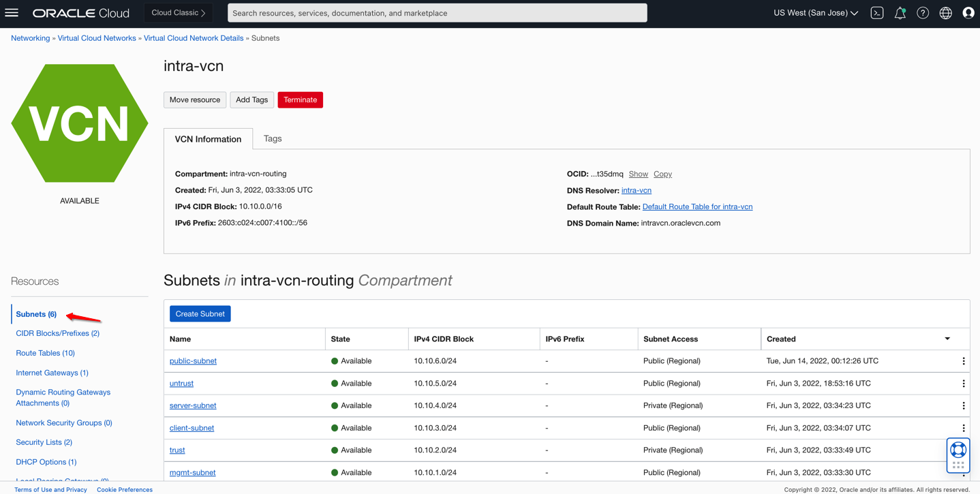Open the user profile avatar menu
This screenshot has height=494, width=980.
[968, 13]
